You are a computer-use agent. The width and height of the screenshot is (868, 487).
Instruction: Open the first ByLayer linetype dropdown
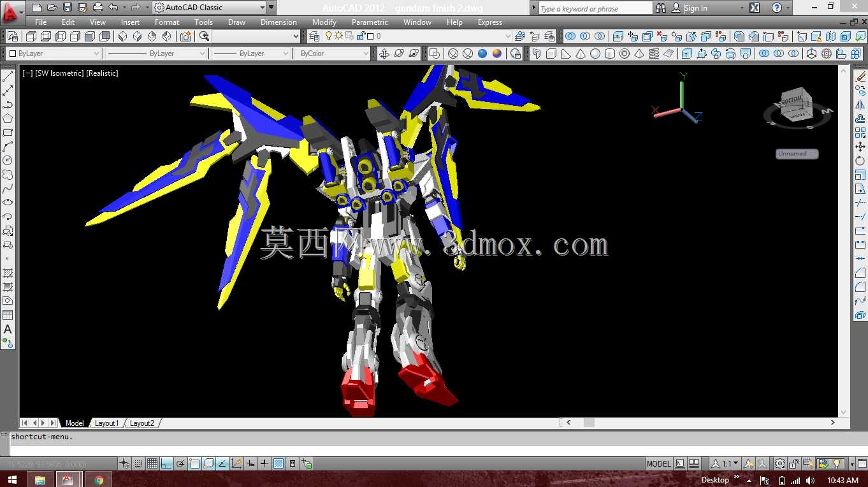(156, 54)
